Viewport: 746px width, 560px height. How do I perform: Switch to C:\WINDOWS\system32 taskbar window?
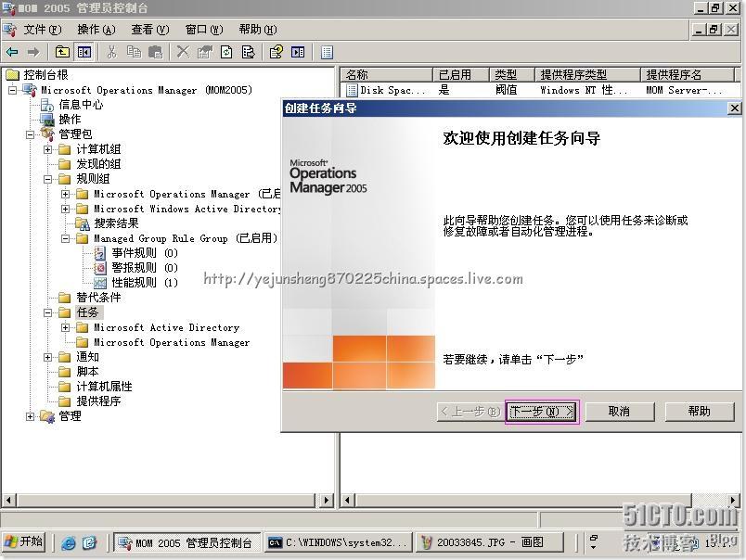point(338,542)
